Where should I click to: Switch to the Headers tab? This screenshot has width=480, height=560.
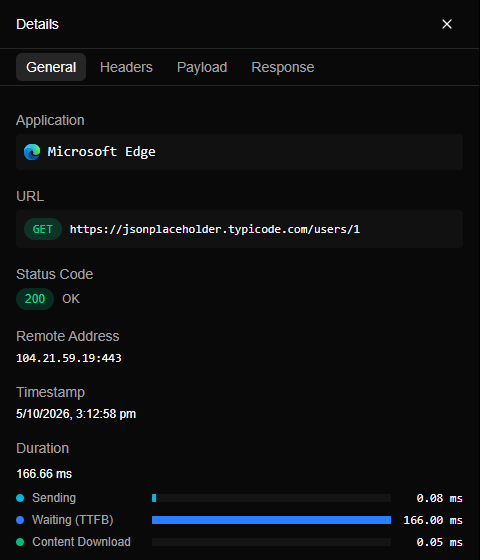pyautogui.click(x=126, y=67)
